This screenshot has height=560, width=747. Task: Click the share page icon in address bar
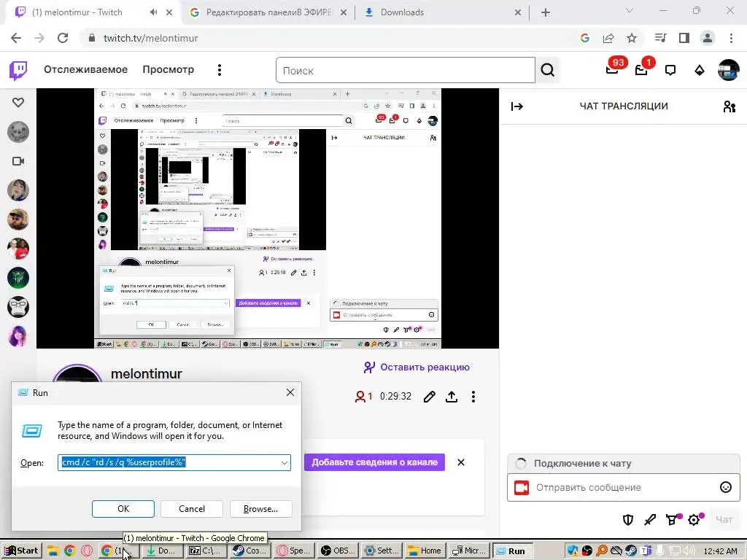click(608, 38)
